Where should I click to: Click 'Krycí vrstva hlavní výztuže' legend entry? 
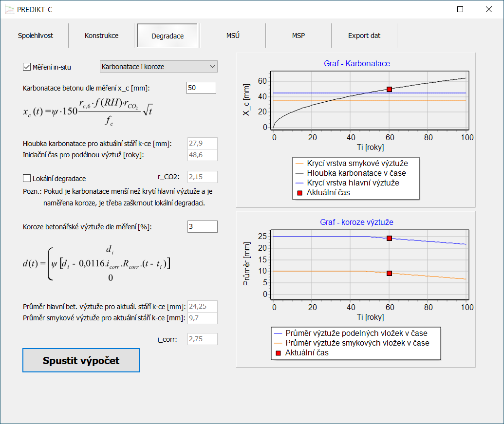(x=353, y=183)
